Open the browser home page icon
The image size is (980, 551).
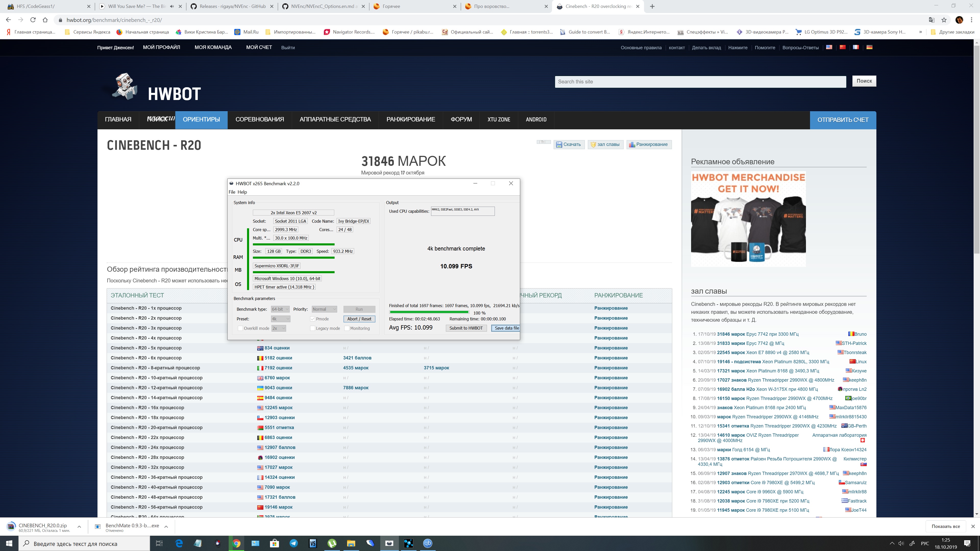point(45,20)
